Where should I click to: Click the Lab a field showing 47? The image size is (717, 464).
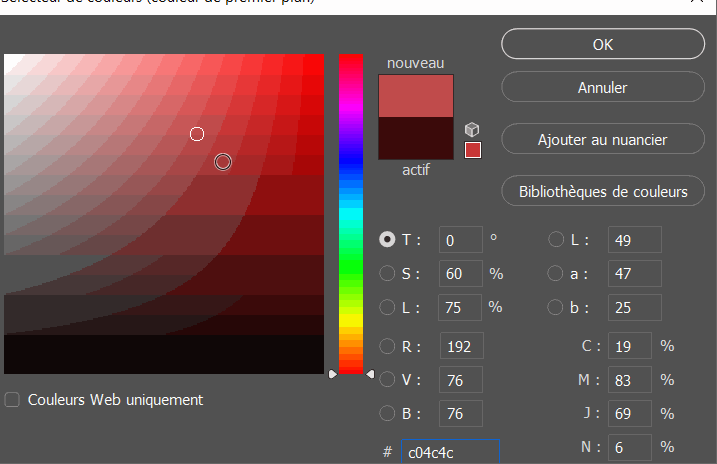click(x=635, y=273)
